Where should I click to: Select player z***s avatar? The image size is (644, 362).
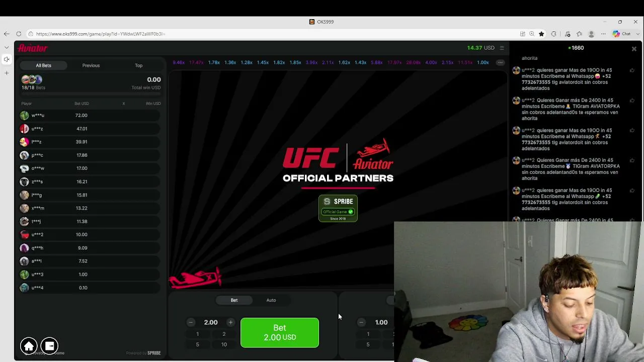tap(24, 182)
